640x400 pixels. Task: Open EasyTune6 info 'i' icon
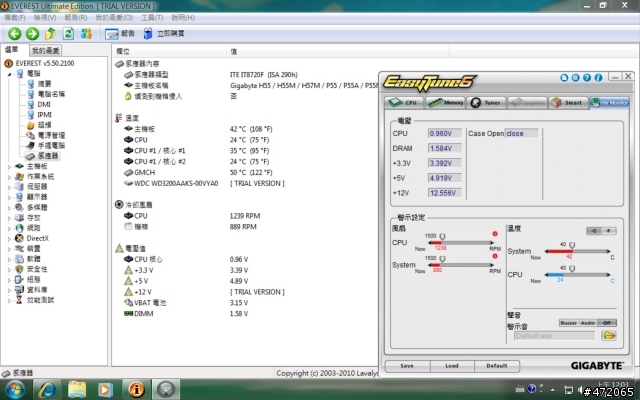(x=598, y=78)
